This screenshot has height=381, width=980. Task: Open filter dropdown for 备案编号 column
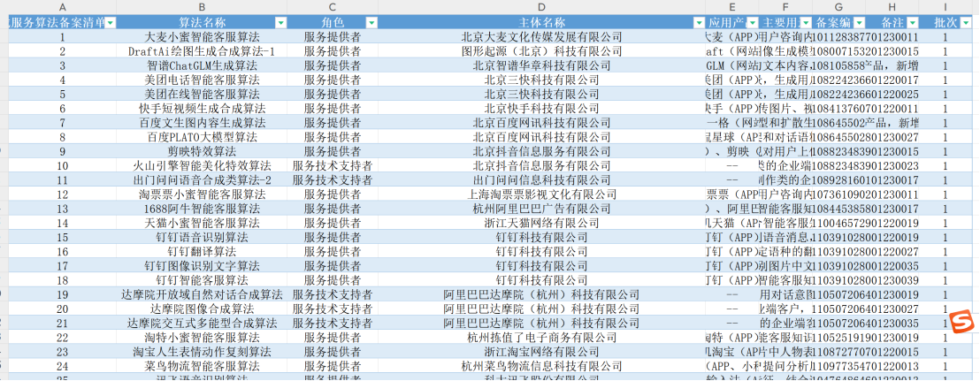click(x=860, y=22)
